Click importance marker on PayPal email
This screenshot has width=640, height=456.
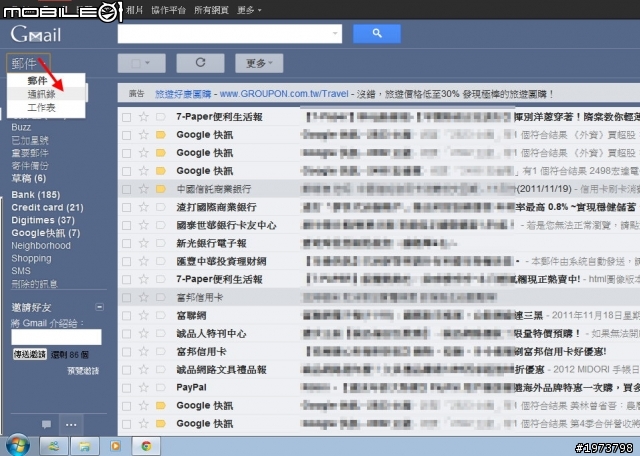[161, 387]
